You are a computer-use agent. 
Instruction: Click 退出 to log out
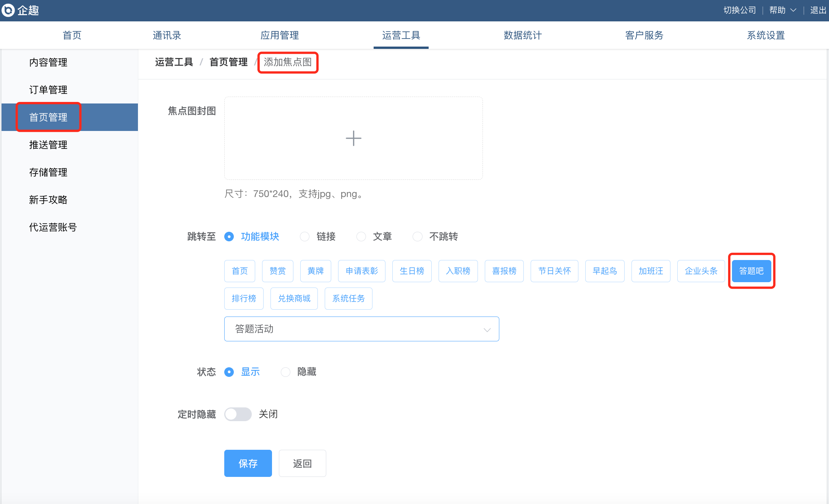coord(818,10)
